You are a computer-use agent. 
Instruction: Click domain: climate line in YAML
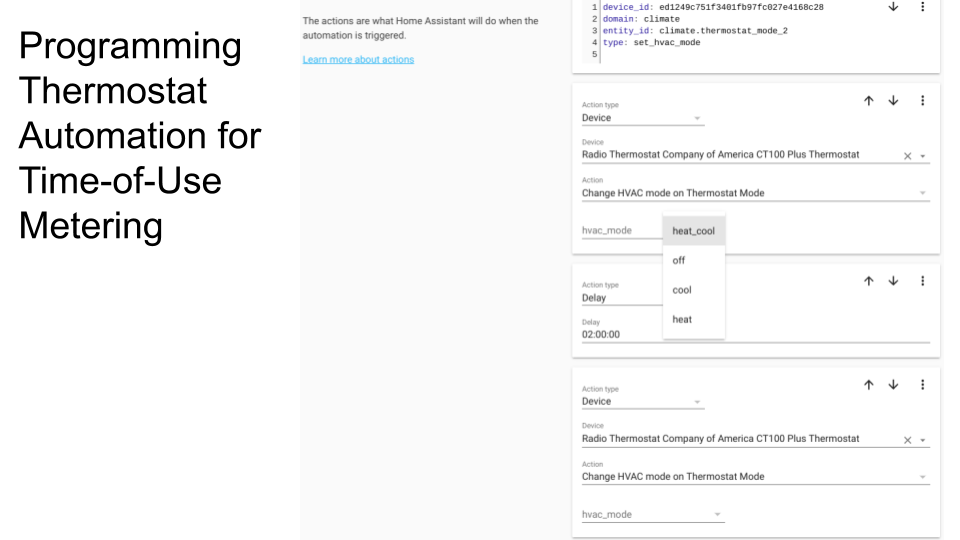coord(640,19)
